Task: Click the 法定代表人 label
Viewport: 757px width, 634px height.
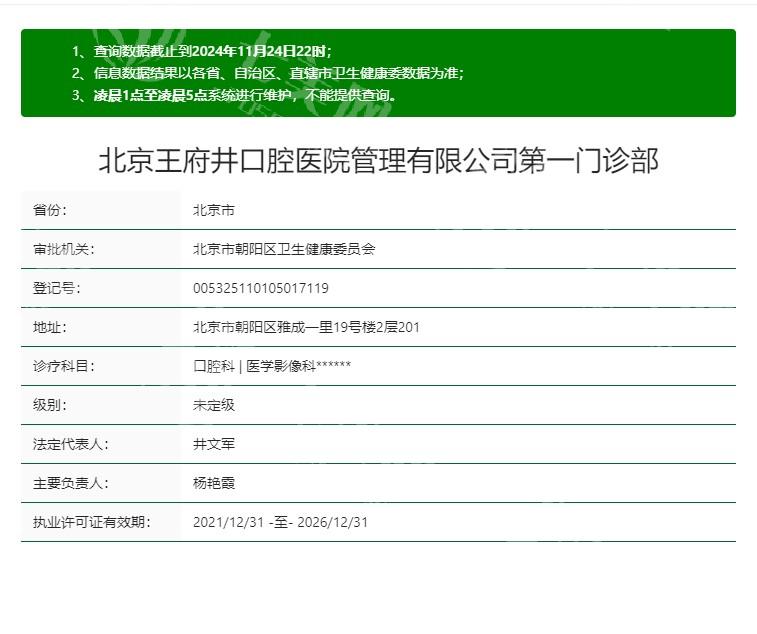Action: (x=70, y=444)
